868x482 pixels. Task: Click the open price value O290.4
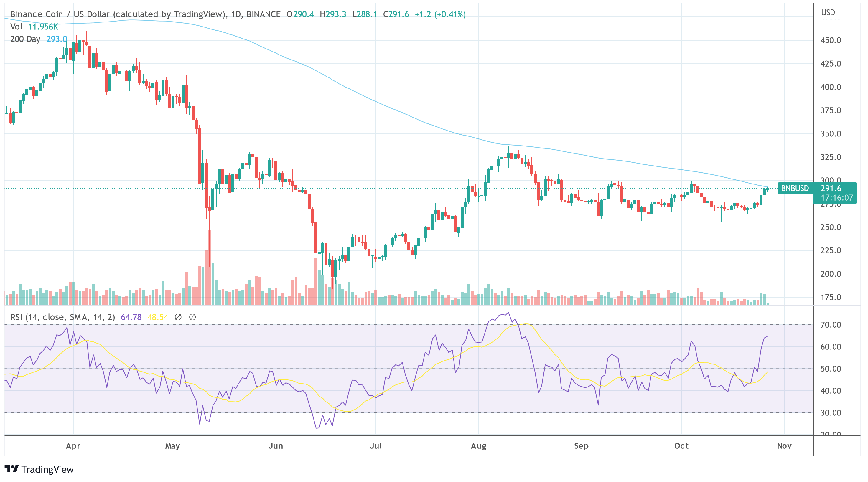[x=300, y=14]
